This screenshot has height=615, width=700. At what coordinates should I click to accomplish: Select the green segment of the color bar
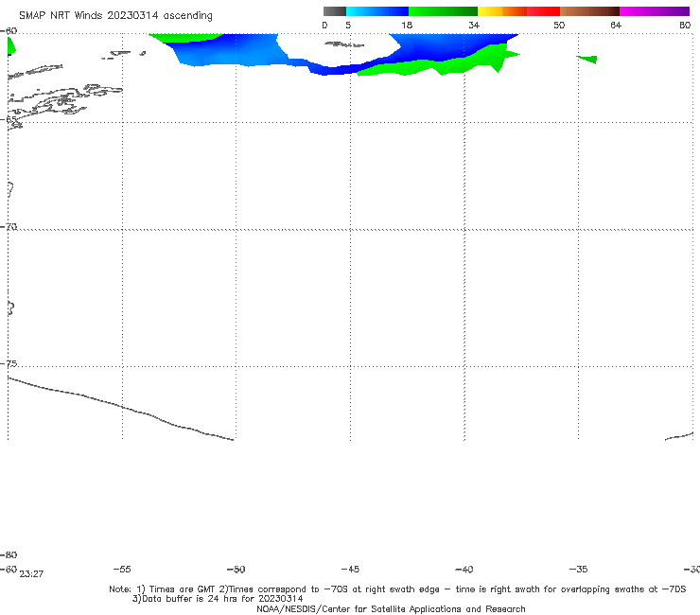pyautogui.click(x=443, y=11)
